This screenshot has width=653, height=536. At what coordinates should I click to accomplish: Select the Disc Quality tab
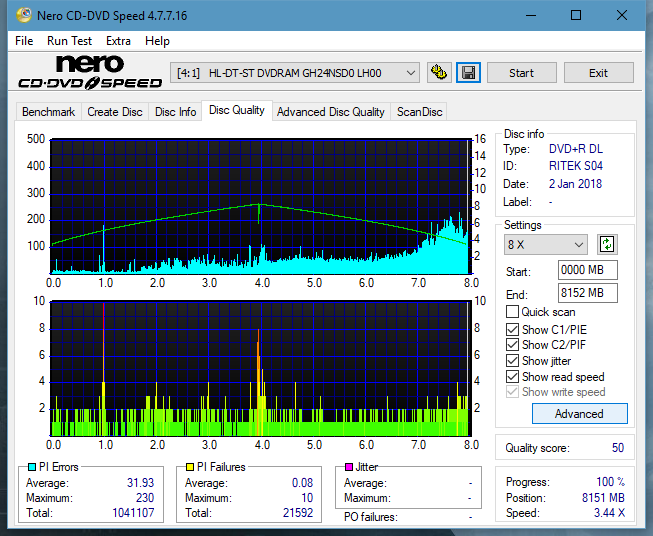pyautogui.click(x=237, y=110)
